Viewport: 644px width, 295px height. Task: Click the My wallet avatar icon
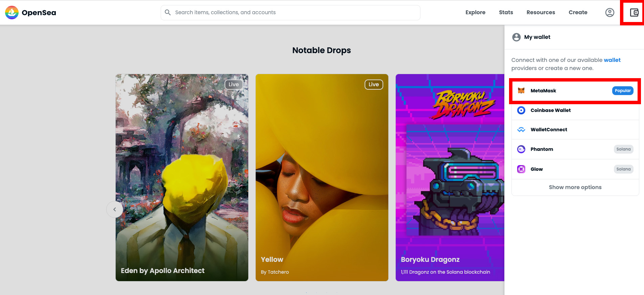(x=516, y=37)
